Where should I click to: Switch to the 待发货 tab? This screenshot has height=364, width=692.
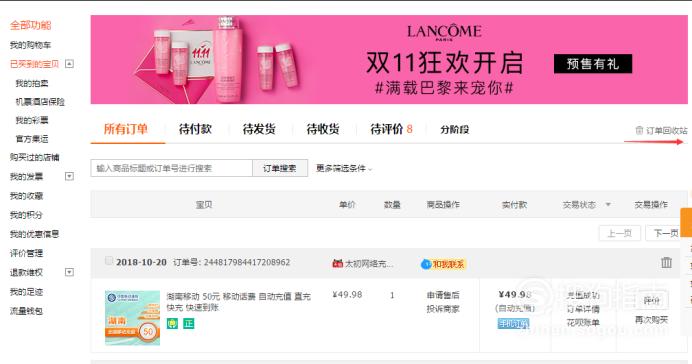(259, 129)
